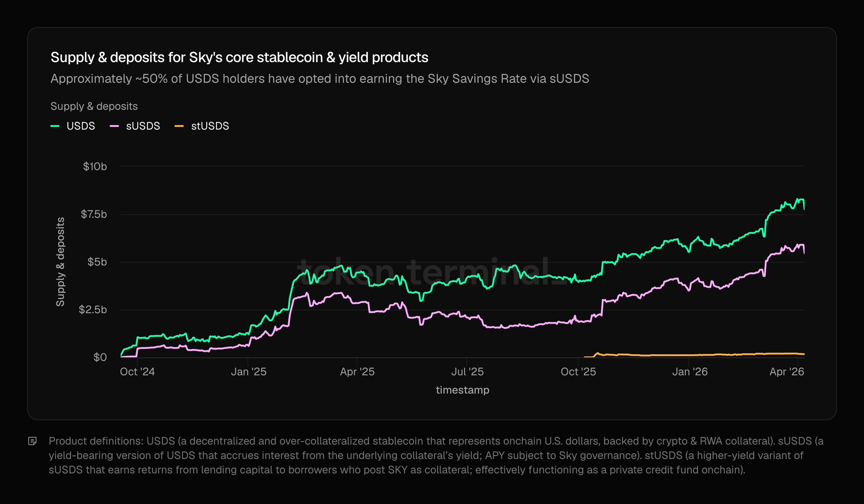864x504 pixels.
Task: Click the orange stUSDS legend color marker
Action: 179,126
